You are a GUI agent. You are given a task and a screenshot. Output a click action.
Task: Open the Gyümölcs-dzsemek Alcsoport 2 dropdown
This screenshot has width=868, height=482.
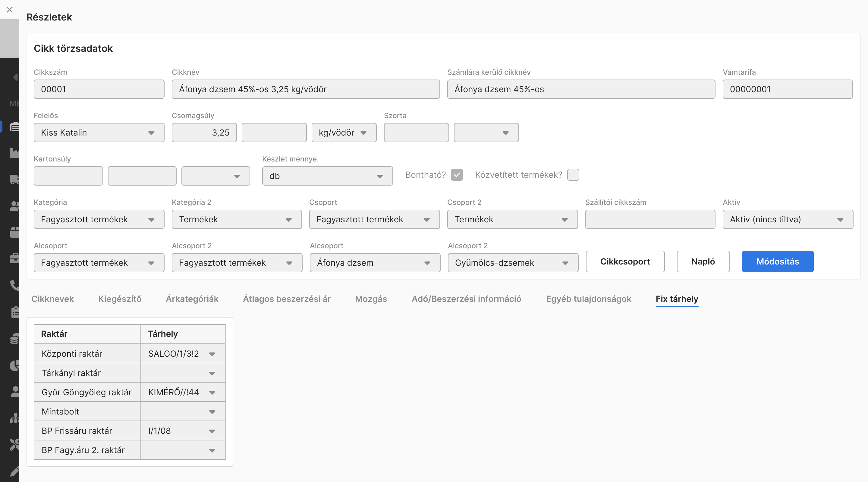pos(513,263)
